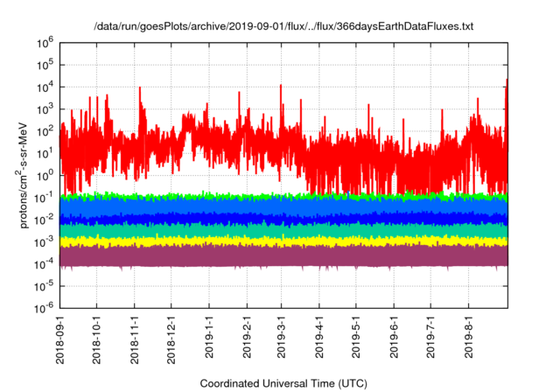Click the green flux data band

tap(283, 196)
